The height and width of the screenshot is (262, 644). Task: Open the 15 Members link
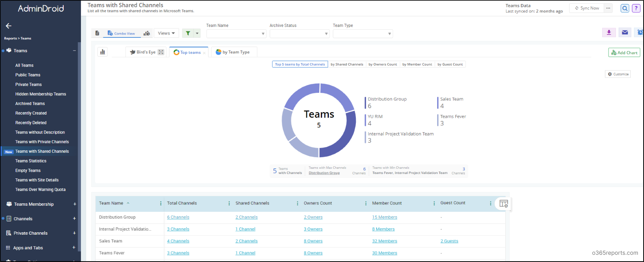pyautogui.click(x=384, y=217)
